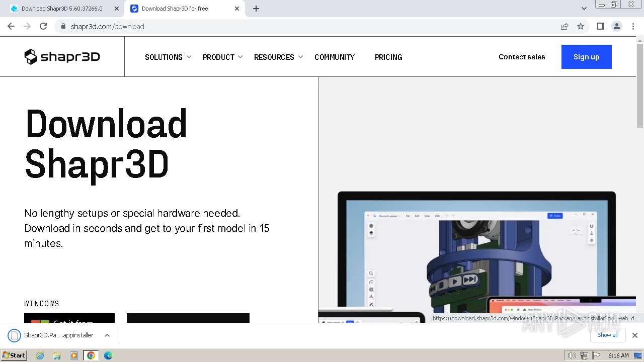Open the browser side panel

(x=600, y=26)
